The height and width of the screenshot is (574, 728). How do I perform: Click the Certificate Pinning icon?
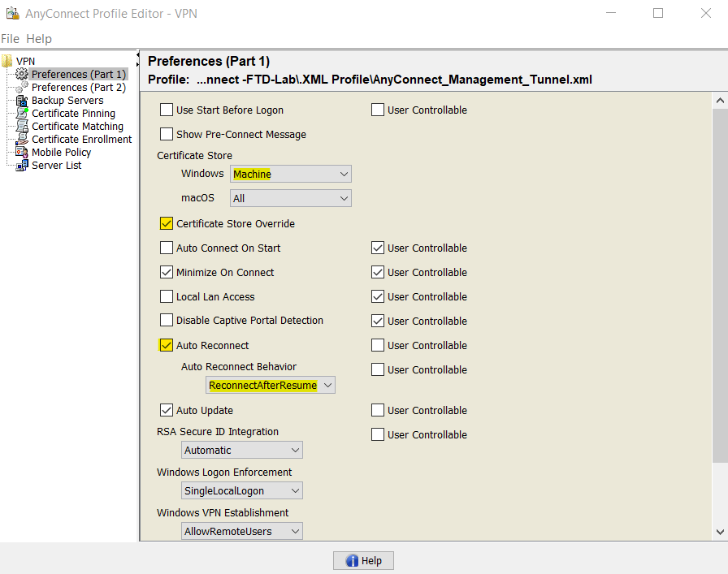tap(22, 113)
